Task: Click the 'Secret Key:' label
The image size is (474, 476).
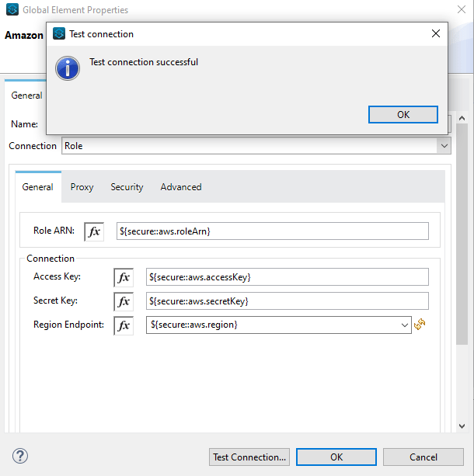Action: point(55,301)
